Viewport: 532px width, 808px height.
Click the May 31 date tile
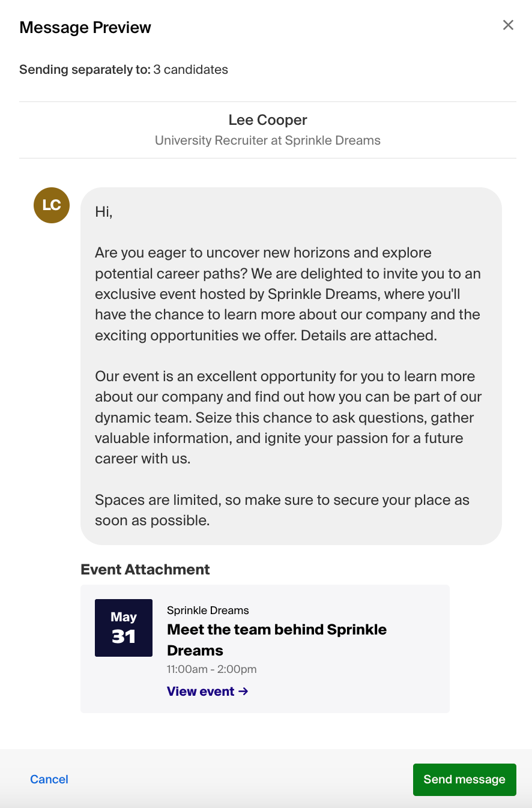click(x=124, y=627)
